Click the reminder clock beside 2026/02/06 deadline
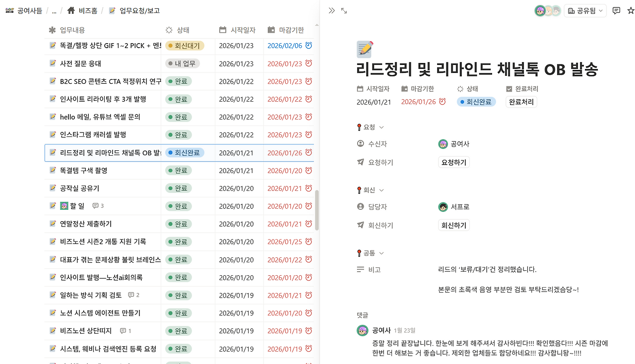The height and width of the screenshot is (364, 635). click(x=309, y=45)
